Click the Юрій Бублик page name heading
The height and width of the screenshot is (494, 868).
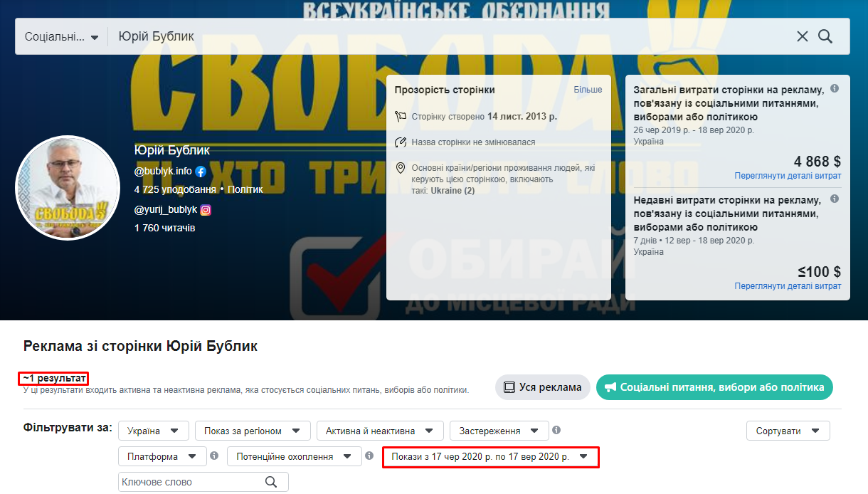coord(172,150)
